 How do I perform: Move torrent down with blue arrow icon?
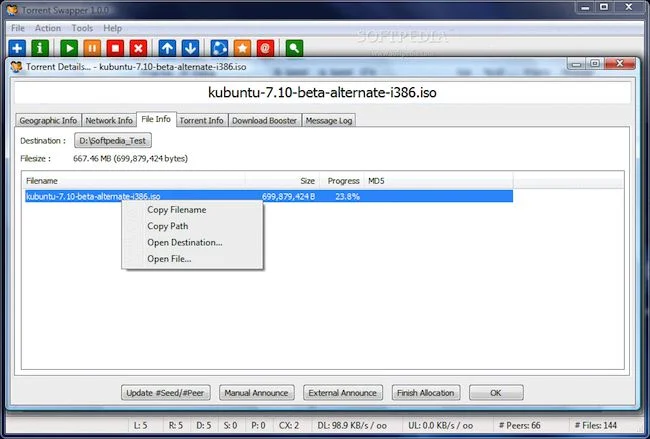click(x=190, y=48)
